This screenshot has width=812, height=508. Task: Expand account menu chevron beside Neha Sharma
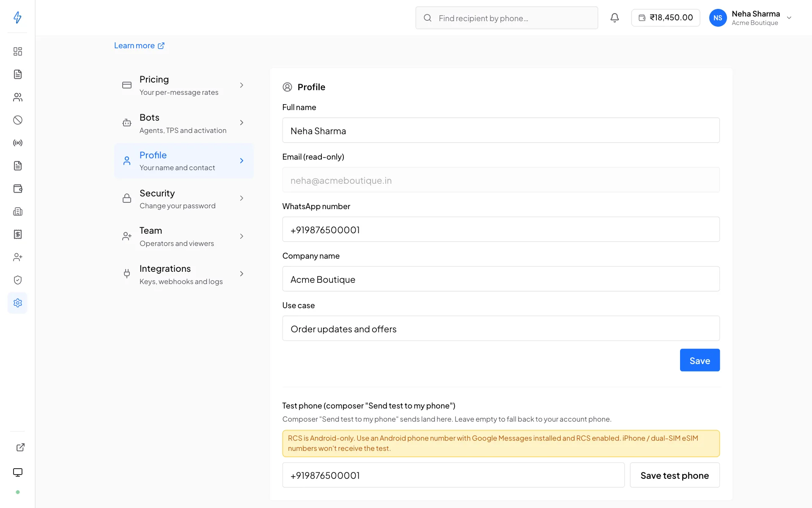click(x=789, y=18)
